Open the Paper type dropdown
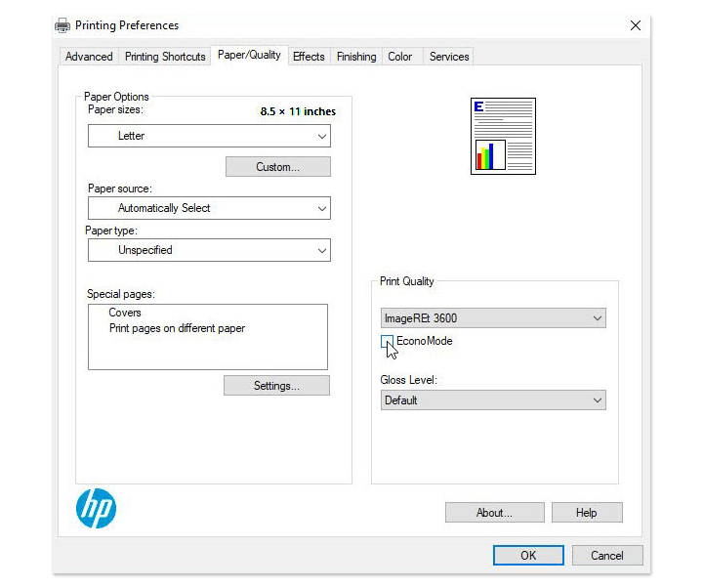703x588 pixels. tap(209, 250)
